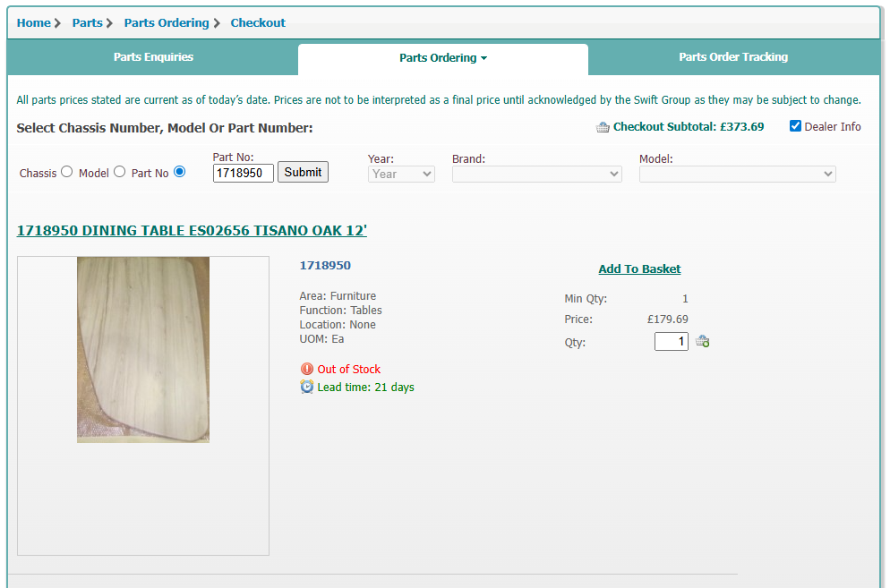The image size is (890, 588).
Task: Select the Model radio button
Action: (119, 172)
